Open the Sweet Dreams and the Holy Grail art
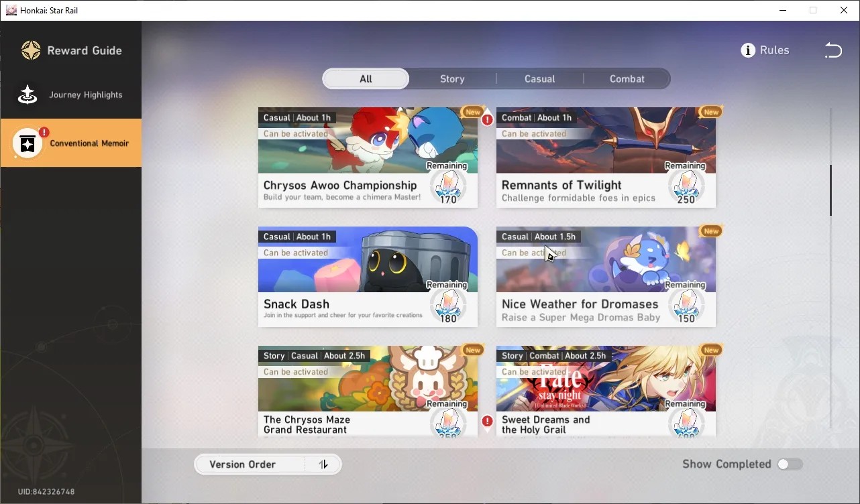Viewport: 860px width, 504px height. tap(606, 379)
